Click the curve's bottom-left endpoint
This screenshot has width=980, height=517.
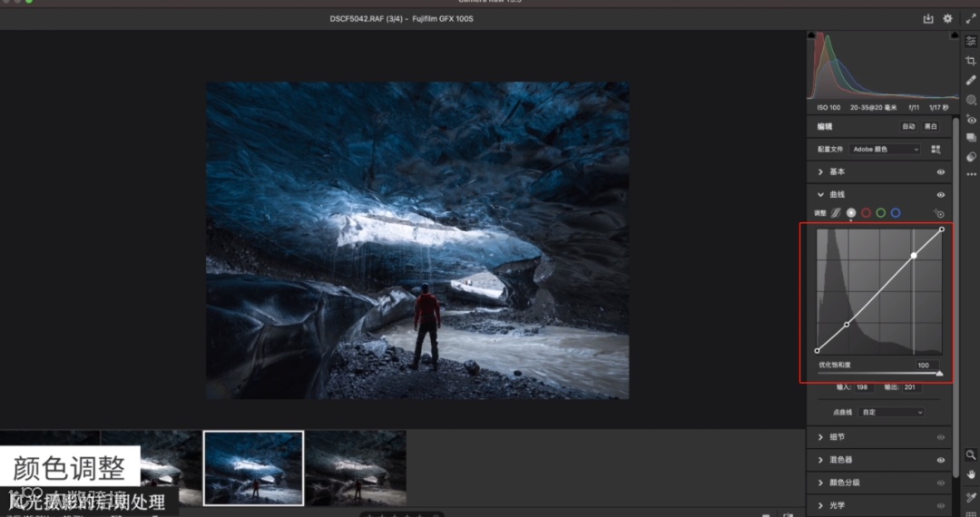(817, 350)
